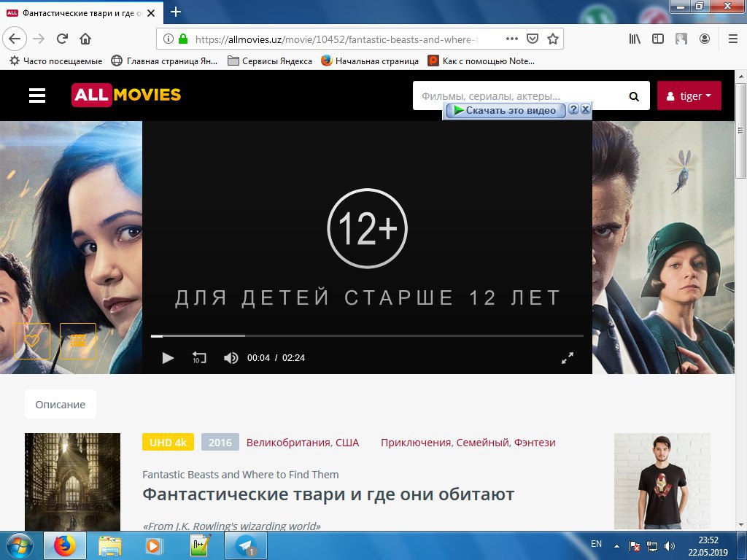Screen dimensions: 747x560
Task: Open the AllMovies hamburger menu
Action: coord(37,96)
